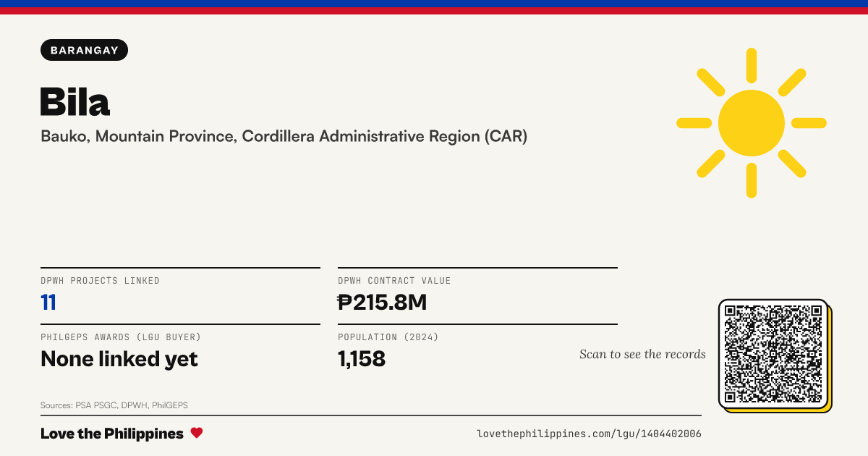Click the Scan to see the records caption

pos(642,354)
